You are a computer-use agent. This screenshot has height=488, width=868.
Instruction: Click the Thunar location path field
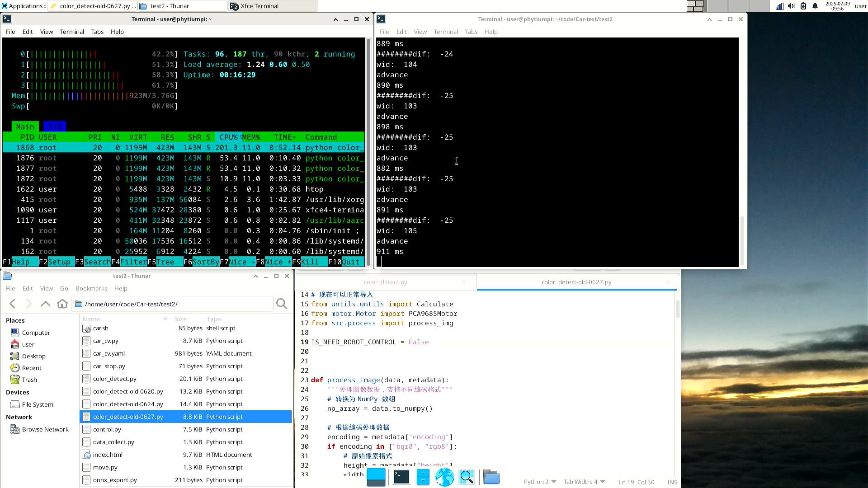pos(173,304)
